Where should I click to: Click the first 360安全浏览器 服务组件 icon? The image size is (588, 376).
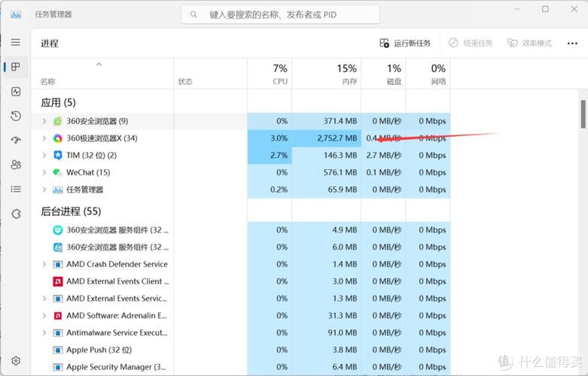(x=57, y=230)
